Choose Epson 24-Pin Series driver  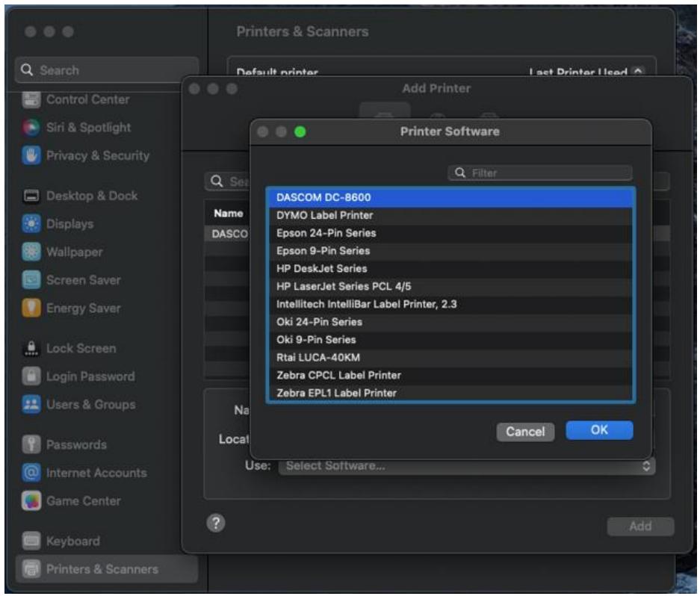[x=451, y=233]
